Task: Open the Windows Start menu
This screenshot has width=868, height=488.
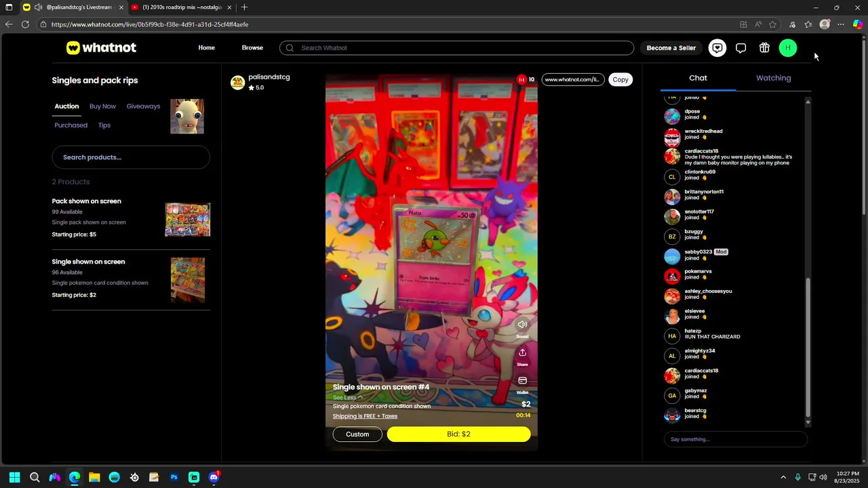Action: click(x=15, y=477)
